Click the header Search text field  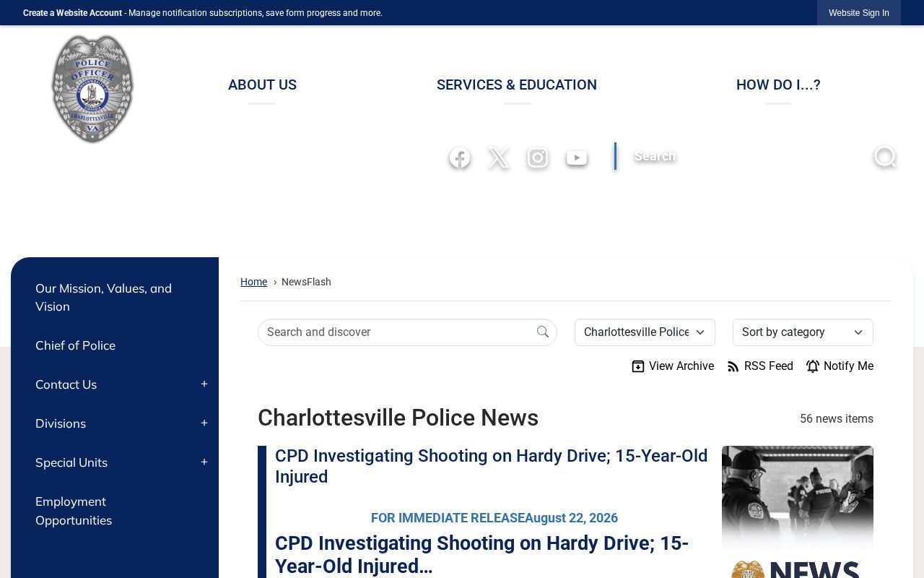tap(744, 156)
